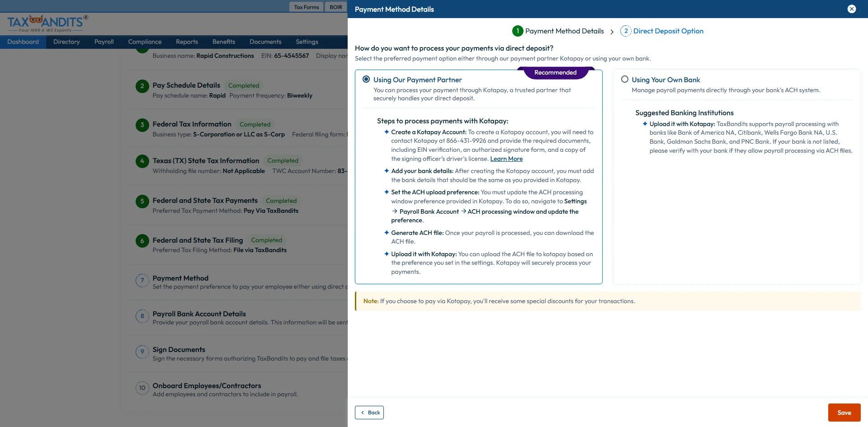Image resolution: width=868 pixels, height=427 pixels.
Task: Open Federal Tax Information heading
Action: coord(192,124)
